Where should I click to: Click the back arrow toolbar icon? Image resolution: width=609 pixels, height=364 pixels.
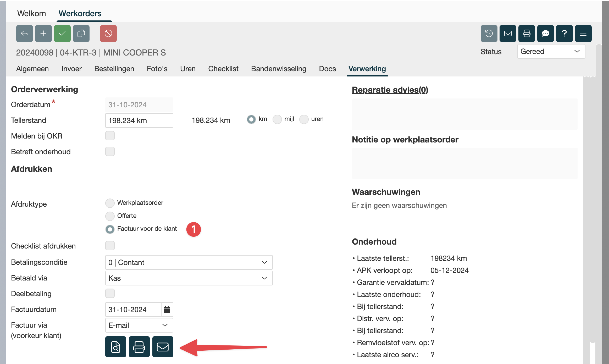pyautogui.click(x=24, y=34)
